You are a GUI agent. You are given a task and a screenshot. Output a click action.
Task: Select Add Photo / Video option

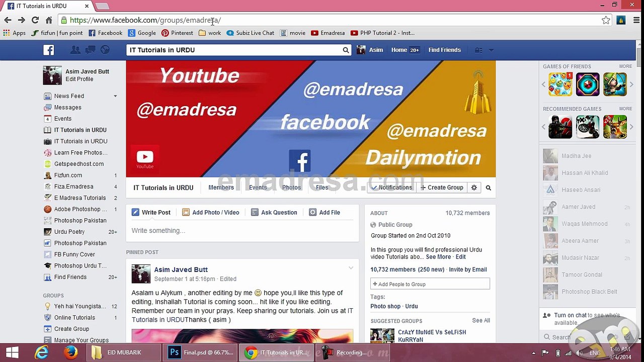coord(210,212)
